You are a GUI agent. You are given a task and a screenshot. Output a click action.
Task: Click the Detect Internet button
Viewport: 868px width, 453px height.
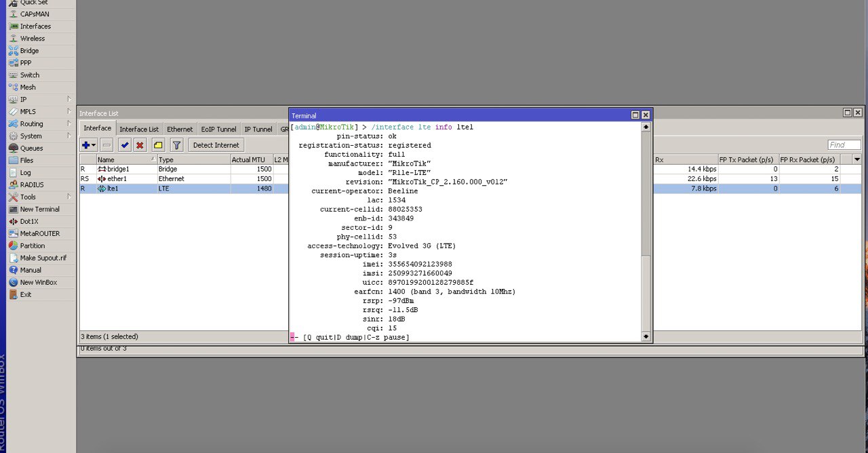pyautogui.click(x=216, y=145)
